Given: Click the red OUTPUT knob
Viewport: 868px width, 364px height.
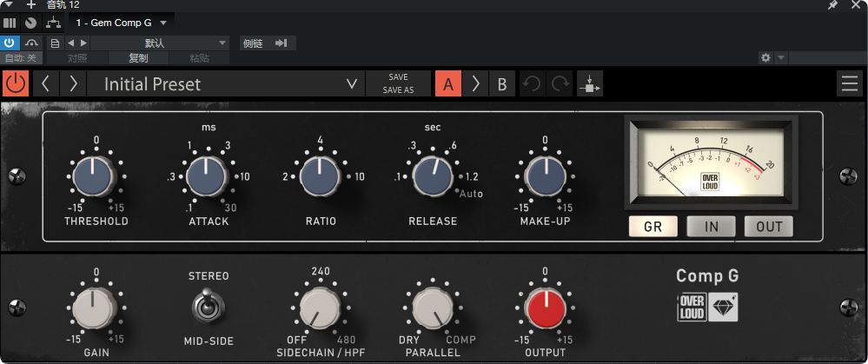Looking at the screenshot, I should point(546,308).
